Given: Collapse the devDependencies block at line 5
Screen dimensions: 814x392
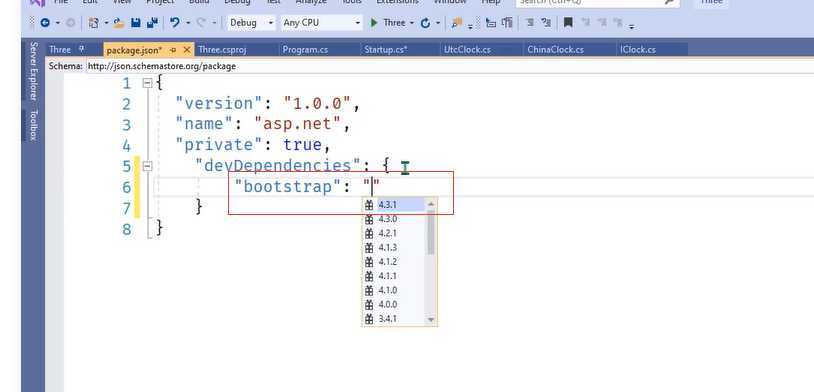Looking at the screenshot, I should click(147, 166).
